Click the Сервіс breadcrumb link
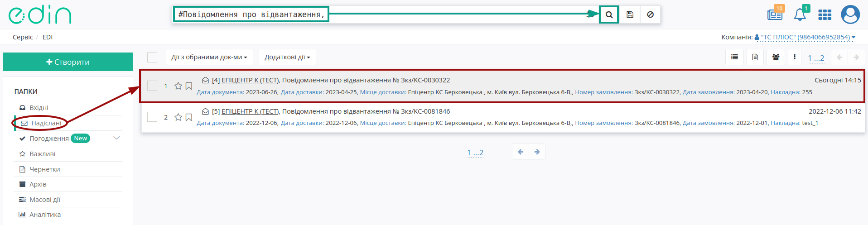868x225 pixels. [23, 37]
